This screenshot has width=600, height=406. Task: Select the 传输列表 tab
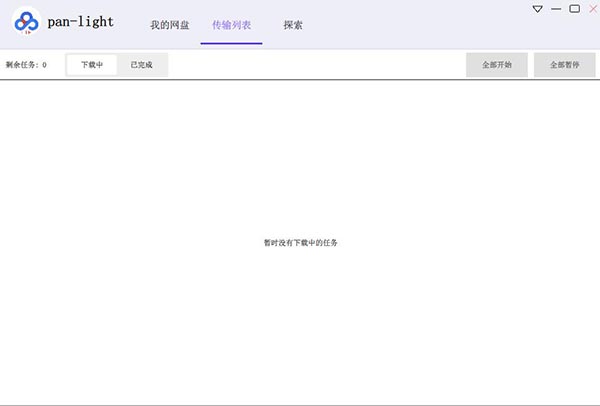point(231,24)
